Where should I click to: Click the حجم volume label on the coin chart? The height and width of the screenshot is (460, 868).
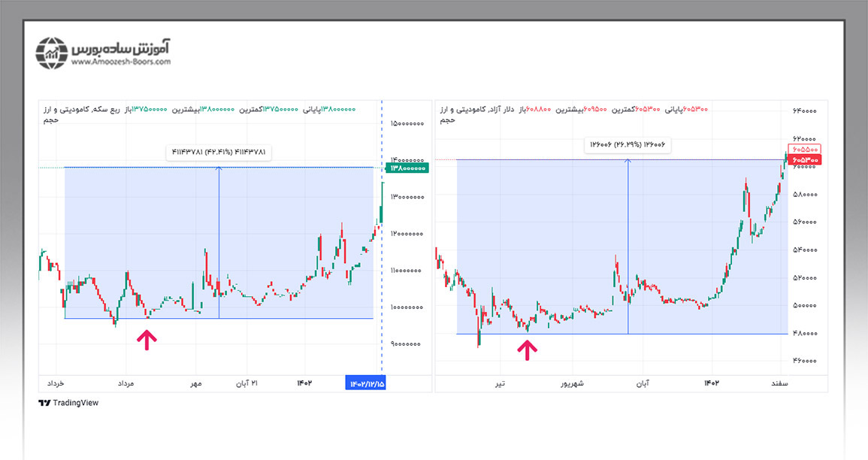49,120
